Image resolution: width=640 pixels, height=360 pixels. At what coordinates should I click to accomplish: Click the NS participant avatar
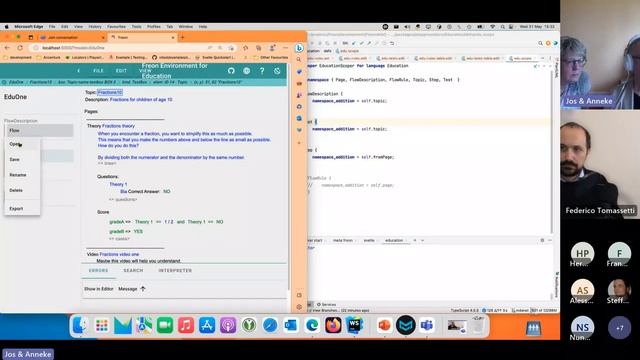tap(582, 327)
